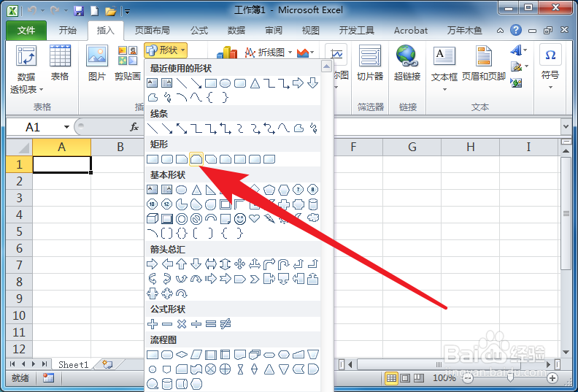The image size is (578, 392).
Task: Select the Quad Arrow block arrow
Action: tap(240, 264)
